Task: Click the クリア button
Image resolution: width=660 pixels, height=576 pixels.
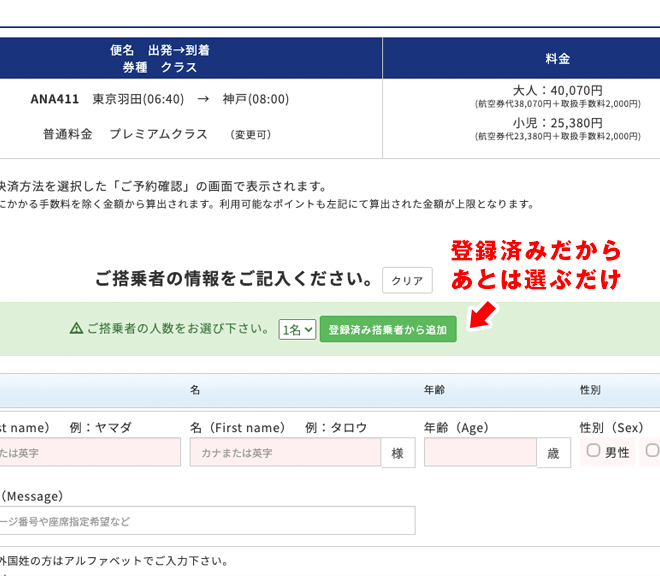Action: point(407,280)
